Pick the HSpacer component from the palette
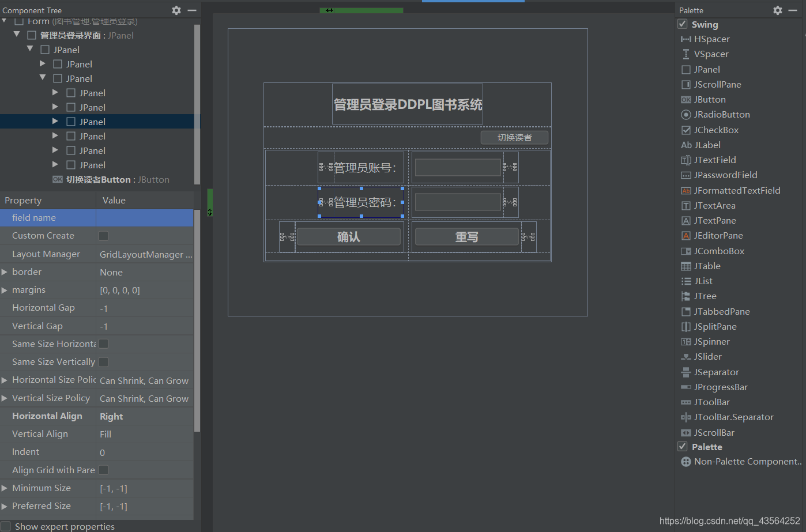Viewport: 806px width, 532px height. point(705,39)
